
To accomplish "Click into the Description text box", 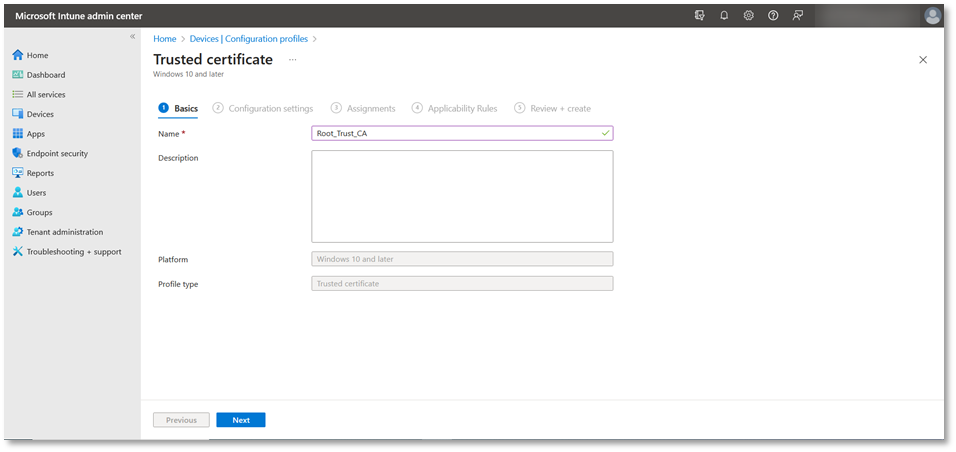I will (462, 196).
